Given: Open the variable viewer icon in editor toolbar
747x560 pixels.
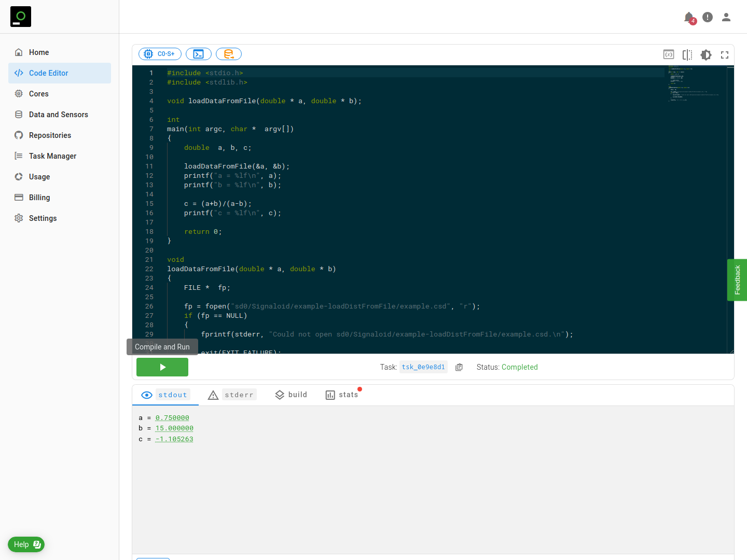Looking at the screenshot, I should tap(669, 54).
